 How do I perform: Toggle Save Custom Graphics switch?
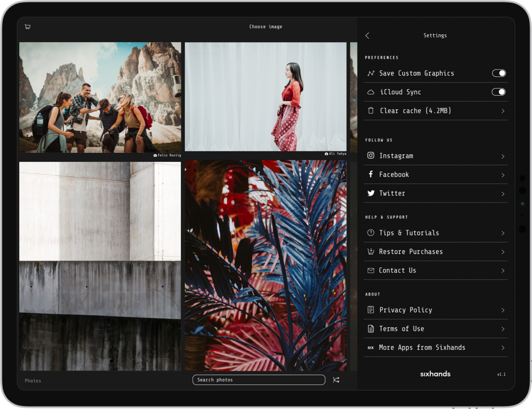click(x=499, y=73)
